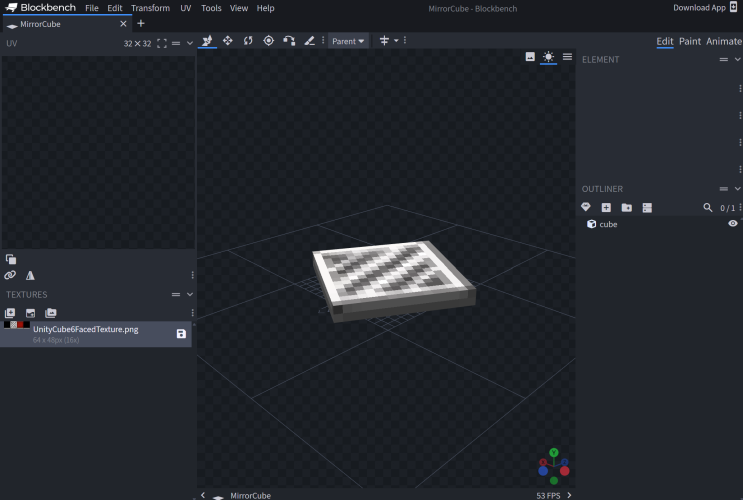The height and width of the screenshot is (500, 743).
Task: Select the Rotate tool
Action: pyautogui.click(x=248, y=41)
